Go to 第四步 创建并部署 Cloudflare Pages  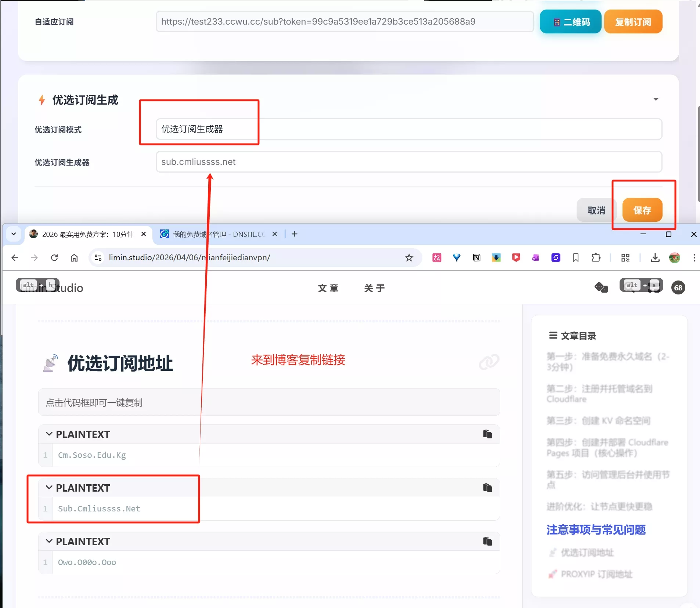(607, 448)
